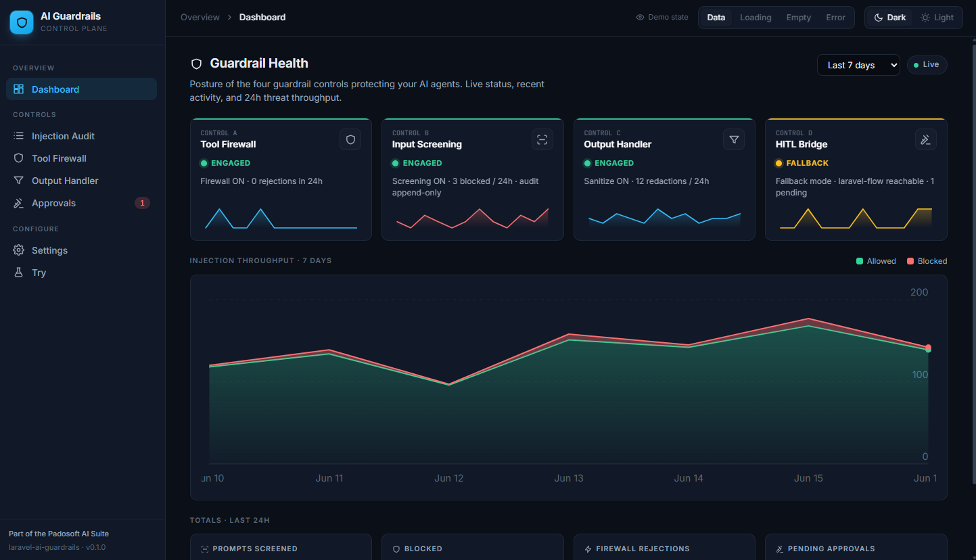The image size is (976, 560).
Task: Open the HITL Bridge control card title
Action: click(801, 144)
